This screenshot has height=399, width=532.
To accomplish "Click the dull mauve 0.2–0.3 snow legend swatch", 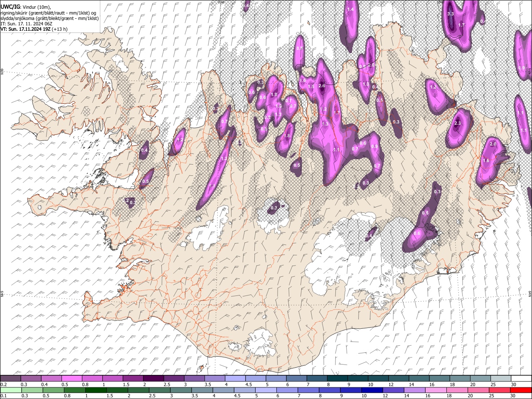I will click(11, 378).
